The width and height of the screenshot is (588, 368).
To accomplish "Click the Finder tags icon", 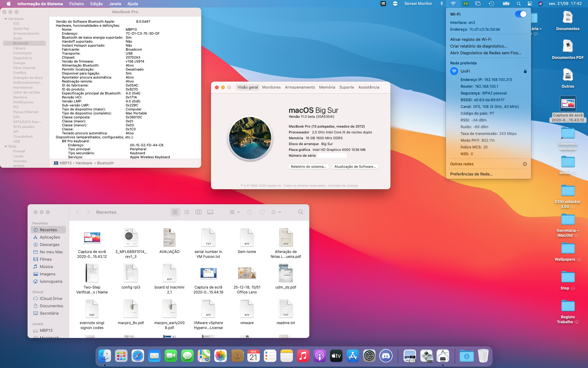I will pyautogui.click(x=262, y=212).
